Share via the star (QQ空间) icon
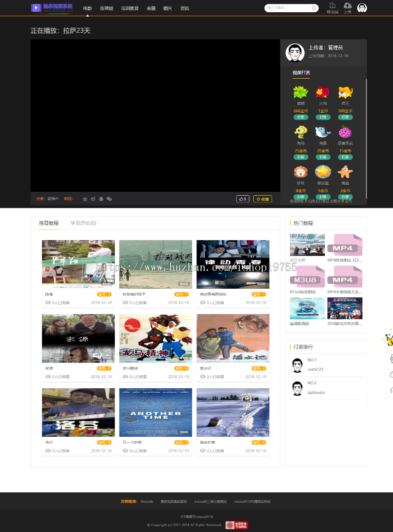 85,199
